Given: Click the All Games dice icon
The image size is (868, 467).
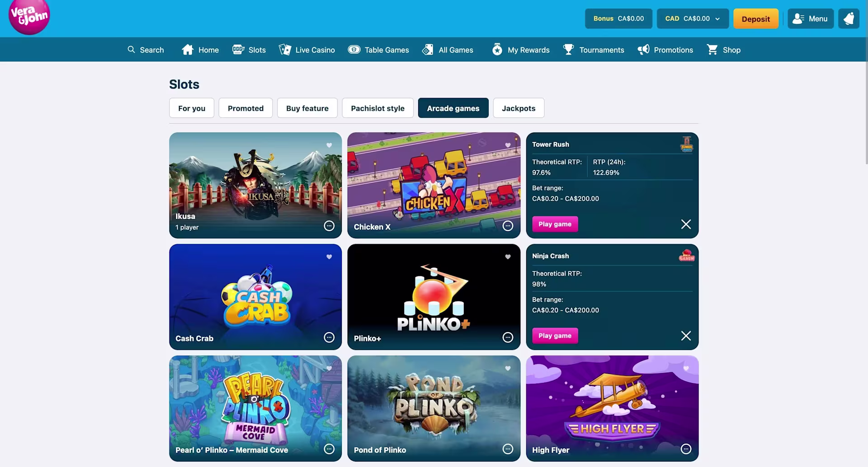Looking at the screenshot, I should coord(428,50).
